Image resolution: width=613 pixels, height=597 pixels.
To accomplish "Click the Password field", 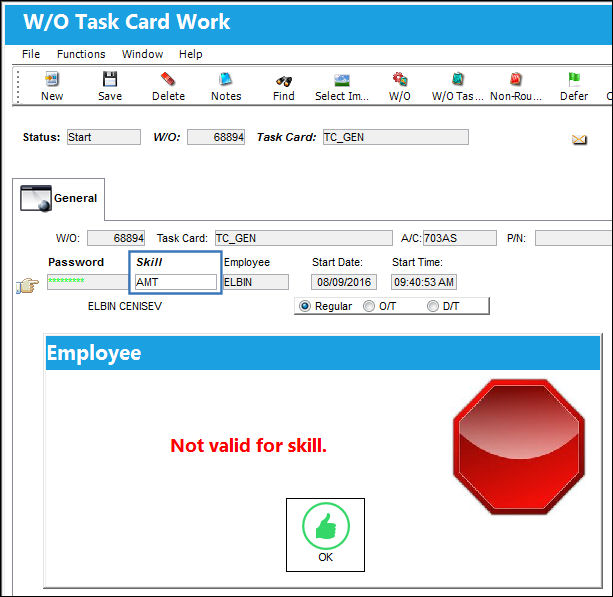I will coord(88,282).
